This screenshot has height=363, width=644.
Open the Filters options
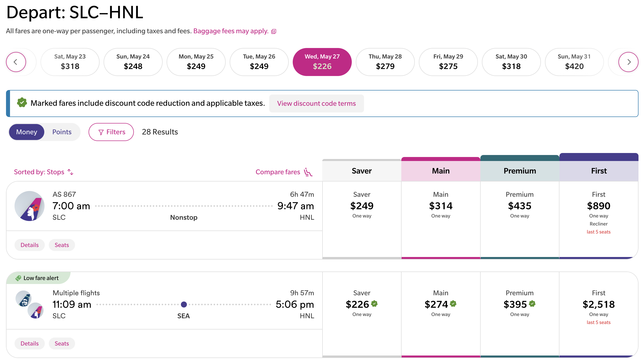tap(111, 132)
